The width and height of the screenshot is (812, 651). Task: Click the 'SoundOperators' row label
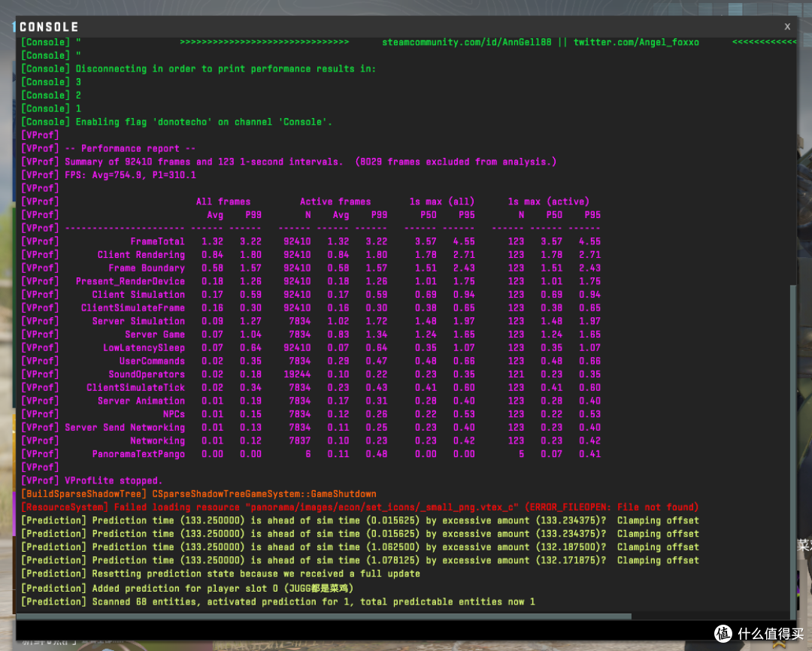click(147, 374)
